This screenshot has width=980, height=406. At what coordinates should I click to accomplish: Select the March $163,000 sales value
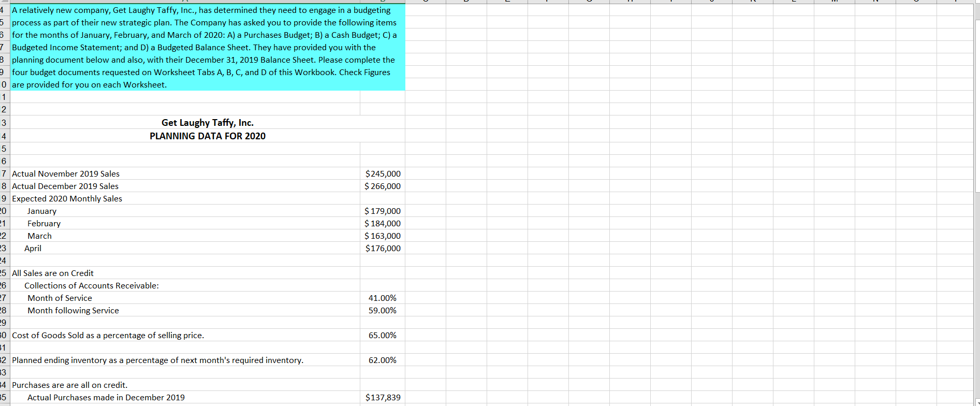pos(383,236)
